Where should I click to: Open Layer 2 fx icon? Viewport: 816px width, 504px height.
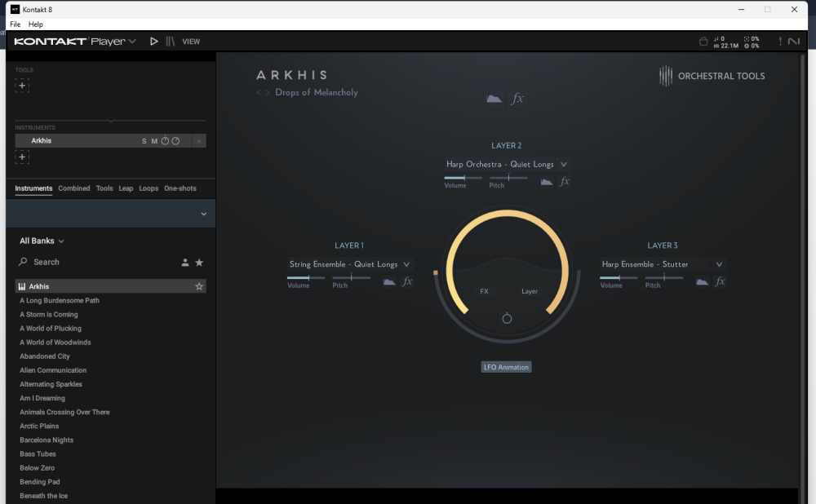565,181
